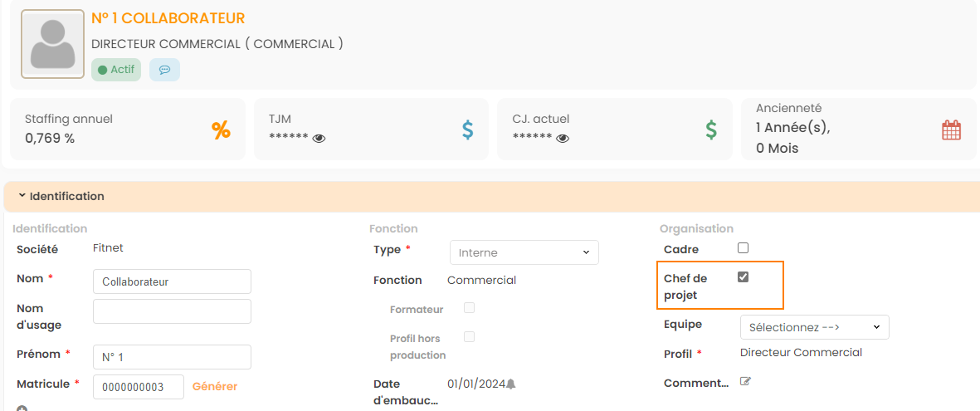The width and height of the screenshot is (980, 411).
Task: Click the orange percent icon for Staffing annuel
Action: tap(221, 130)
